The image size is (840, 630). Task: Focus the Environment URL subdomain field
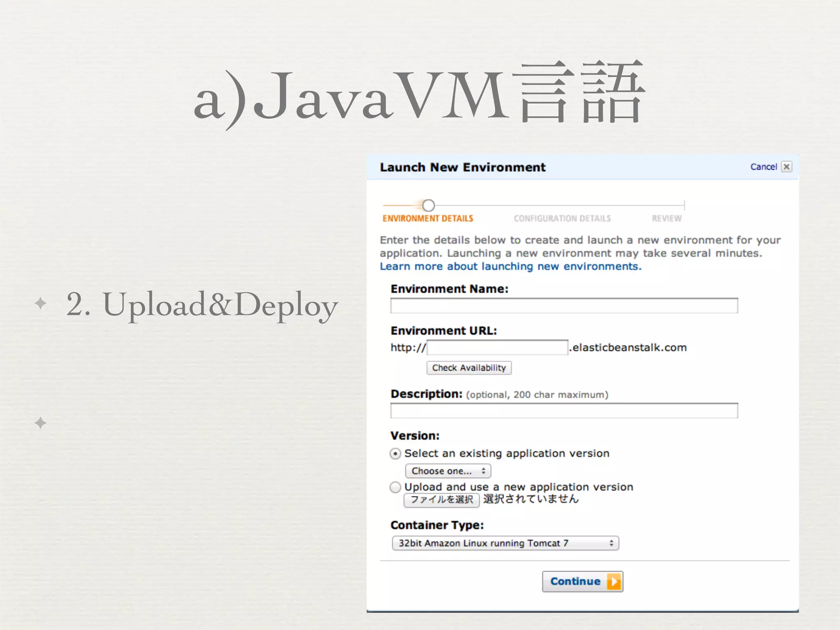pyautogui.click(x=497, y=347)
